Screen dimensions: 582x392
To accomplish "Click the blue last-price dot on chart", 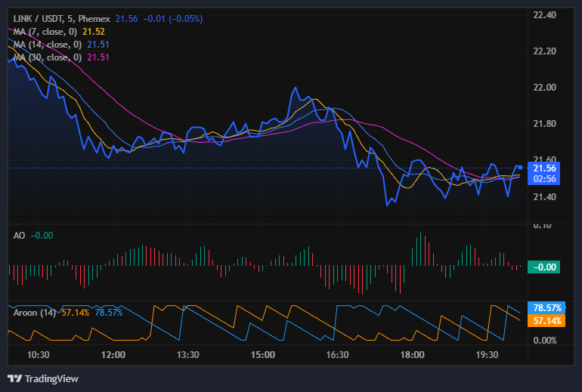I will tap(520, 167).
